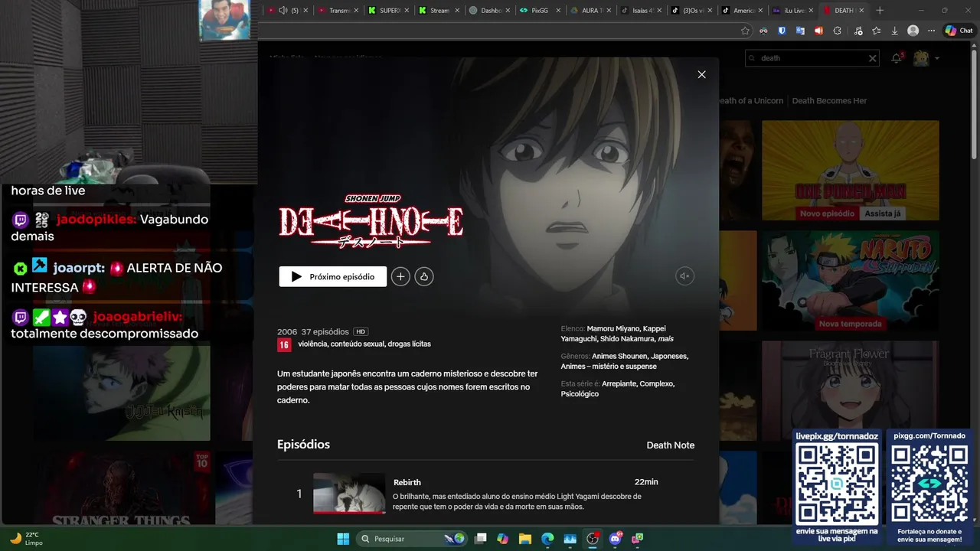Open the Naruto Shippuden thumbnail
The height and width of the screenshot is (551, 980).
pos(850,281)
